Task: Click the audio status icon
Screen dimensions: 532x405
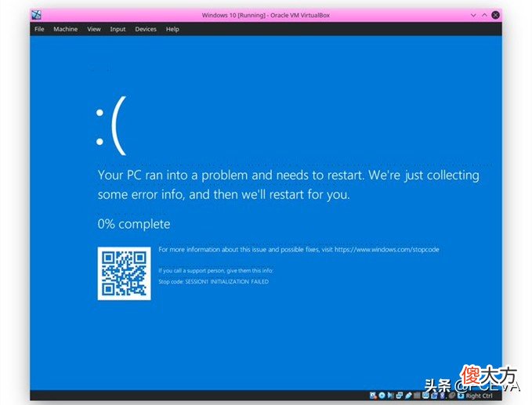Action: click(390, 396)
